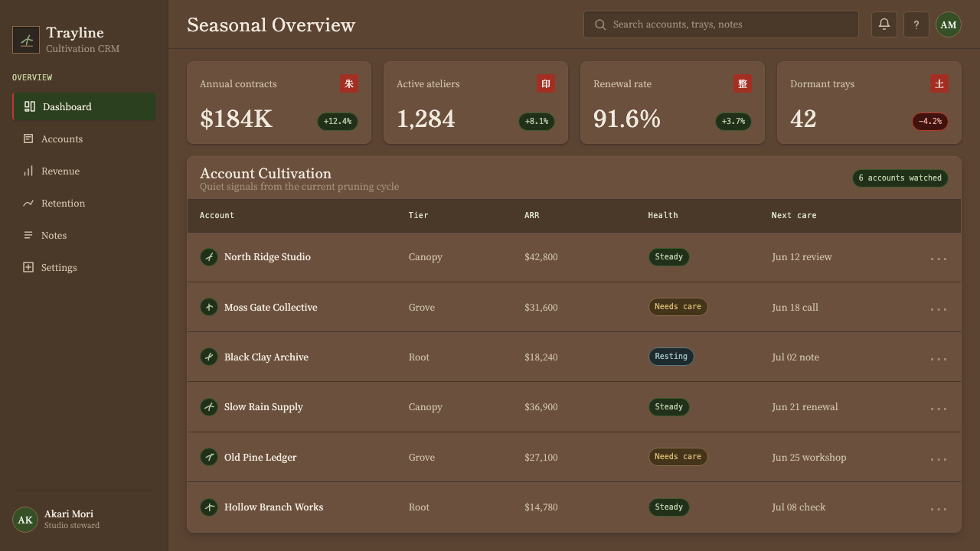Click the red seal on Active ateliers
Screen dimensions: 980x551
(546, 84)
